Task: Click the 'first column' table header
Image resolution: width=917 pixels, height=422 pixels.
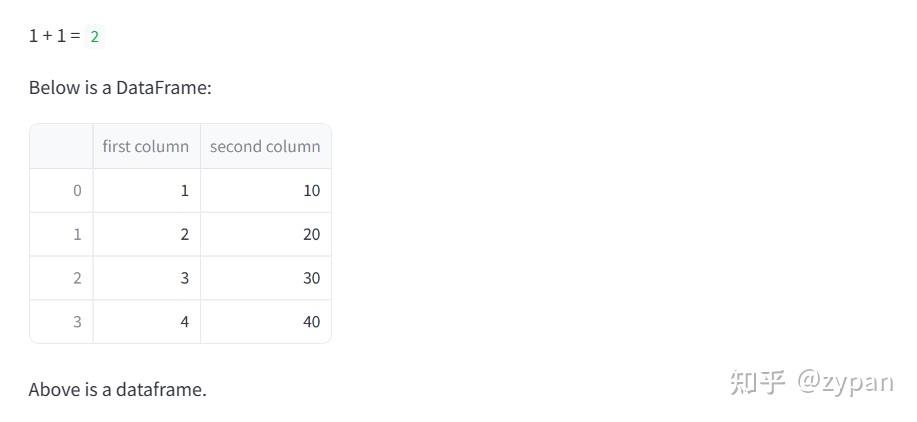Action: tap(146, 146)
